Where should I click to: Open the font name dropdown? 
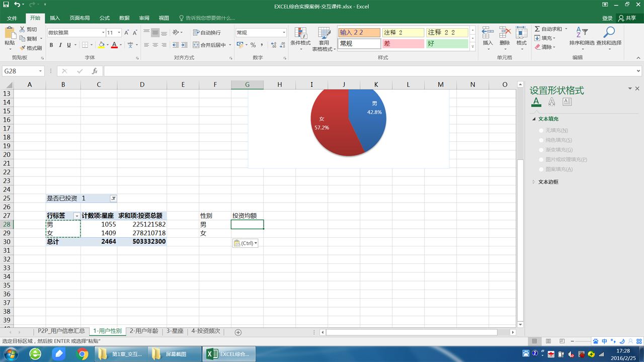[x=103, y=33]
